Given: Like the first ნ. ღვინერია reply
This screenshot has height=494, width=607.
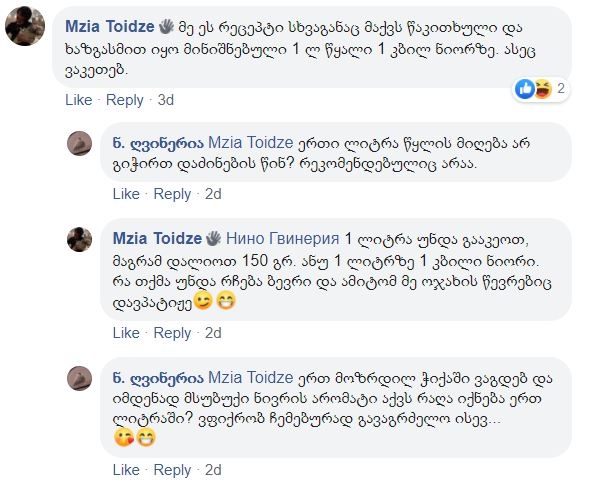Looking at the screenshot, I should 126,194.
